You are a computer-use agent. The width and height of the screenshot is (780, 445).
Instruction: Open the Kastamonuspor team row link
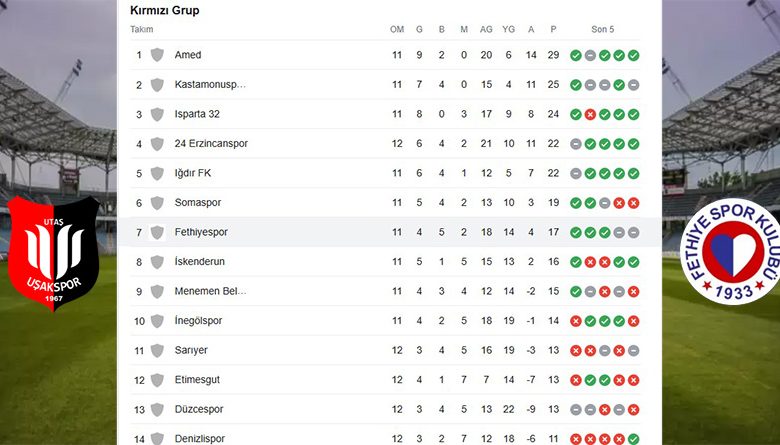(x=209, y=85)
